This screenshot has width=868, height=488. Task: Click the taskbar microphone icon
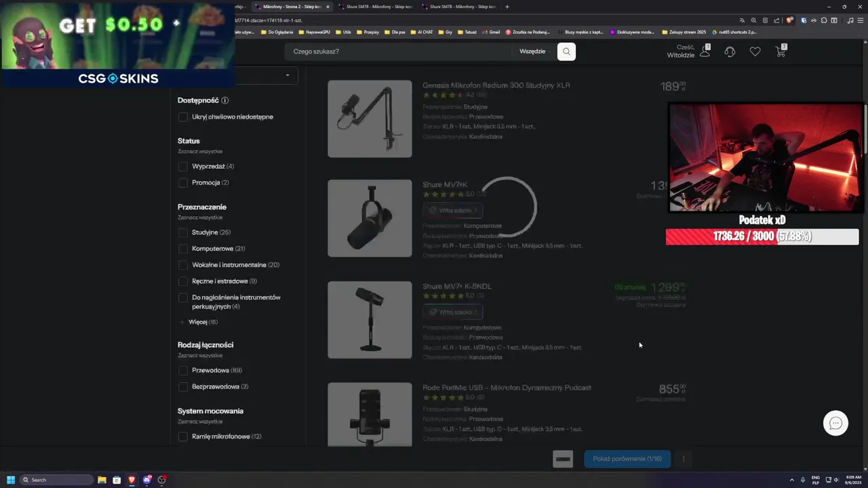[x=803, y=480]
